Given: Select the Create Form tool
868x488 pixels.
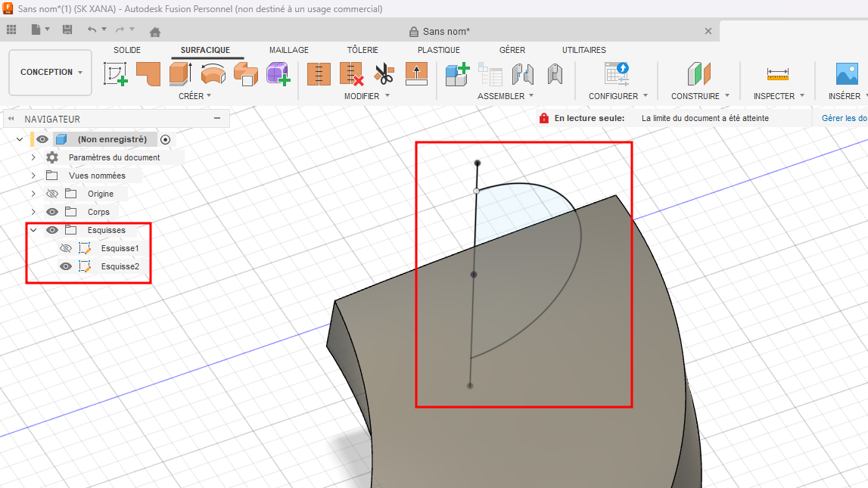Looking at the screenshot, I should tap(278, 73).
